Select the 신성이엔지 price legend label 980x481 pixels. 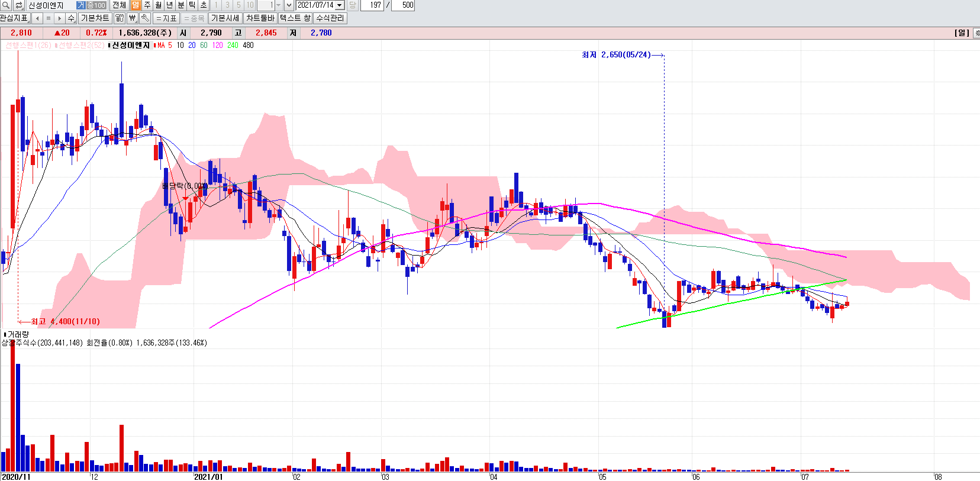tap(131, 46)
